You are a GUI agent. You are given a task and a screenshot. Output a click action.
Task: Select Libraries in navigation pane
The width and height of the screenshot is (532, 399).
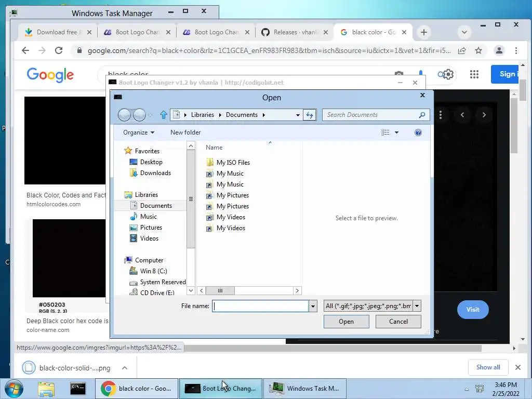click(x=146, y=194)
